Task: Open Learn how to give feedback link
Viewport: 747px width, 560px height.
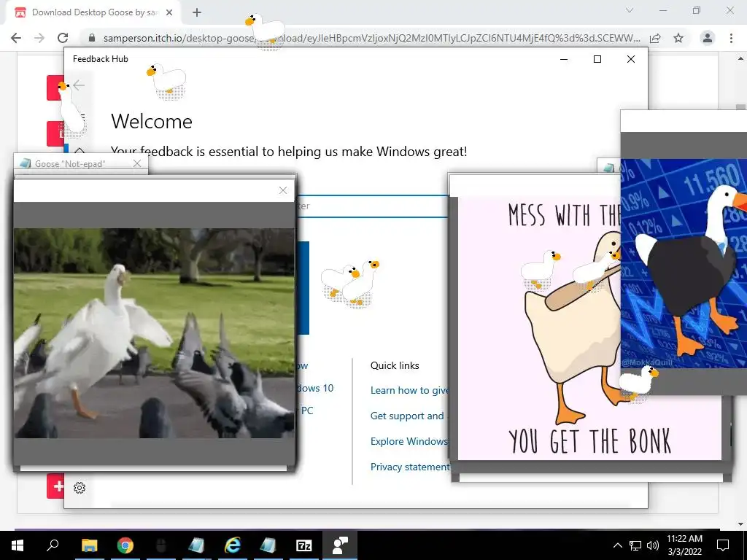Action: pos(409,391)
